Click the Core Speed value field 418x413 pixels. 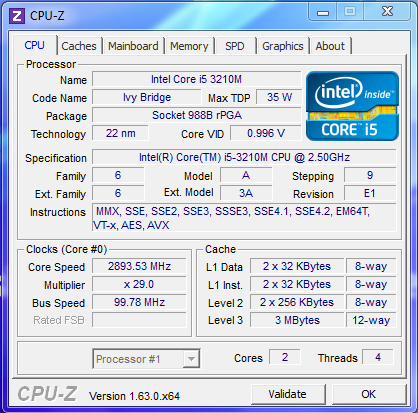point(139,266)
